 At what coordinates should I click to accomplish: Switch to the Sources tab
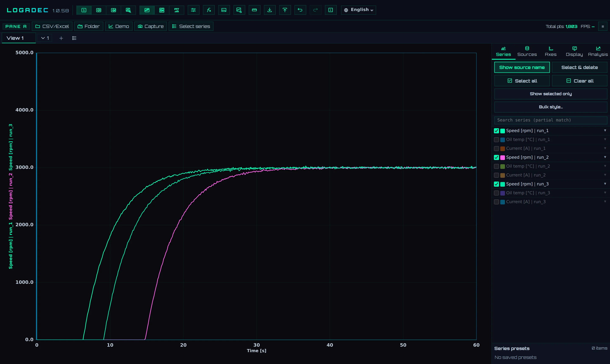click(527, 51)
